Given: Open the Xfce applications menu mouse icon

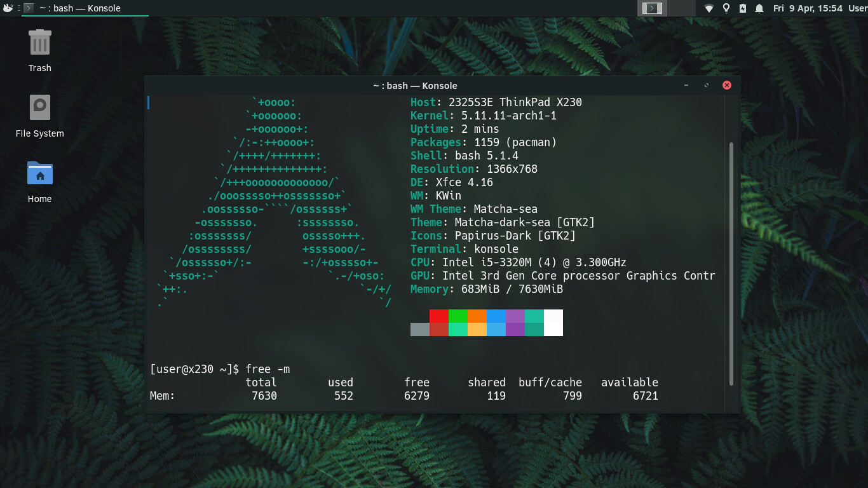Looking at the screenshot, I should point(8,8).
